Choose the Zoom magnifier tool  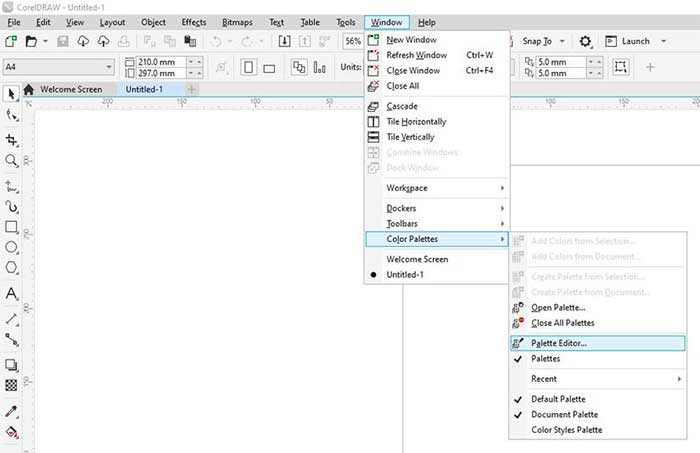tap(11, 161)
